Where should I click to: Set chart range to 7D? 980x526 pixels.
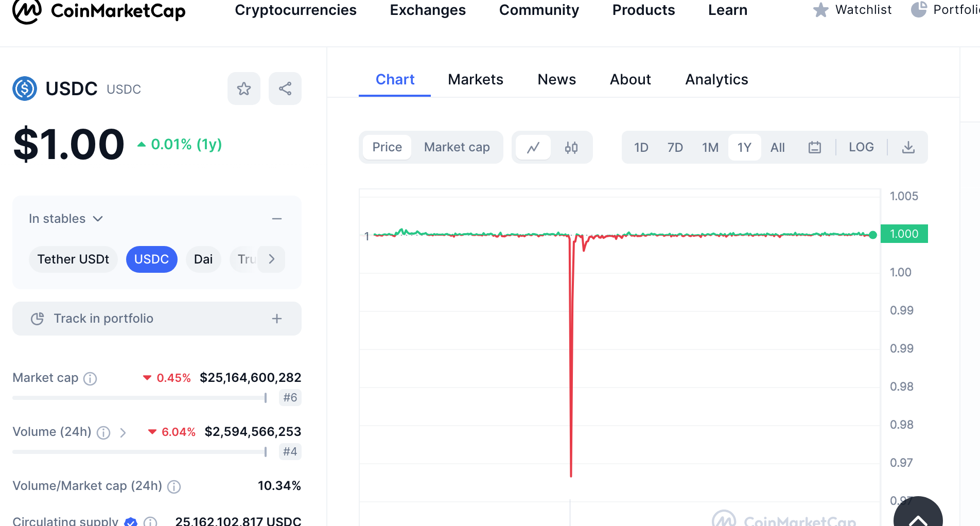coord(675,147)
